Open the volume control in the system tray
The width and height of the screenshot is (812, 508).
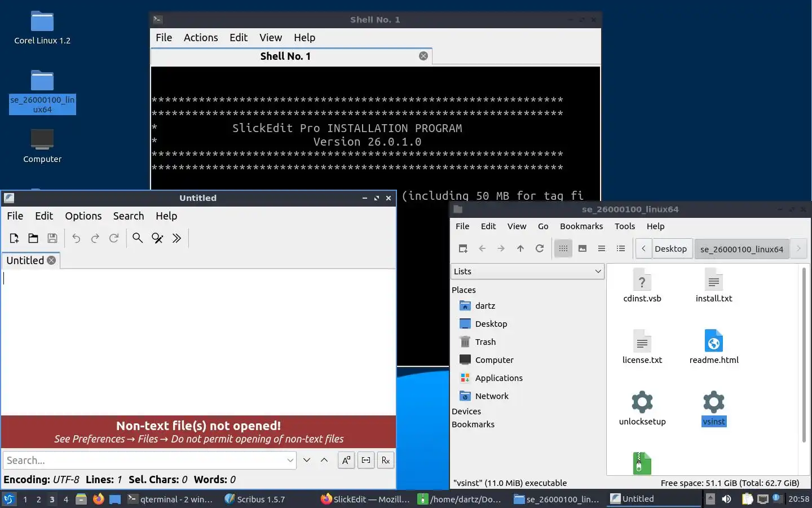[x=726, y=499]
